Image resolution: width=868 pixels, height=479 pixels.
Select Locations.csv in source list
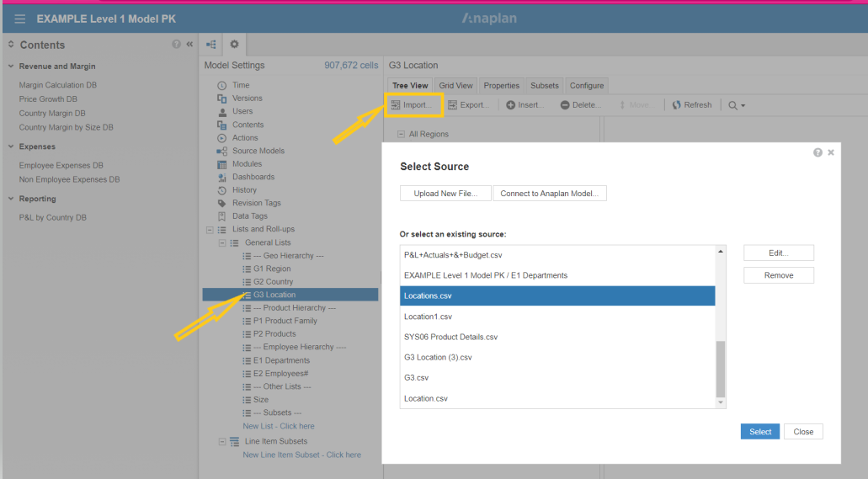(557, 295)
